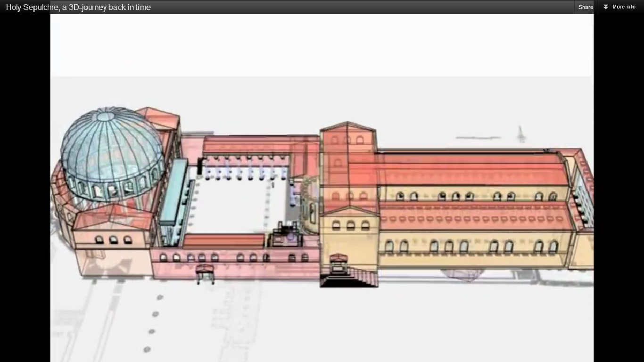Select the blue glass gallery beside the dome
This screenshot has width=644, height=362.
click(173, 193)
